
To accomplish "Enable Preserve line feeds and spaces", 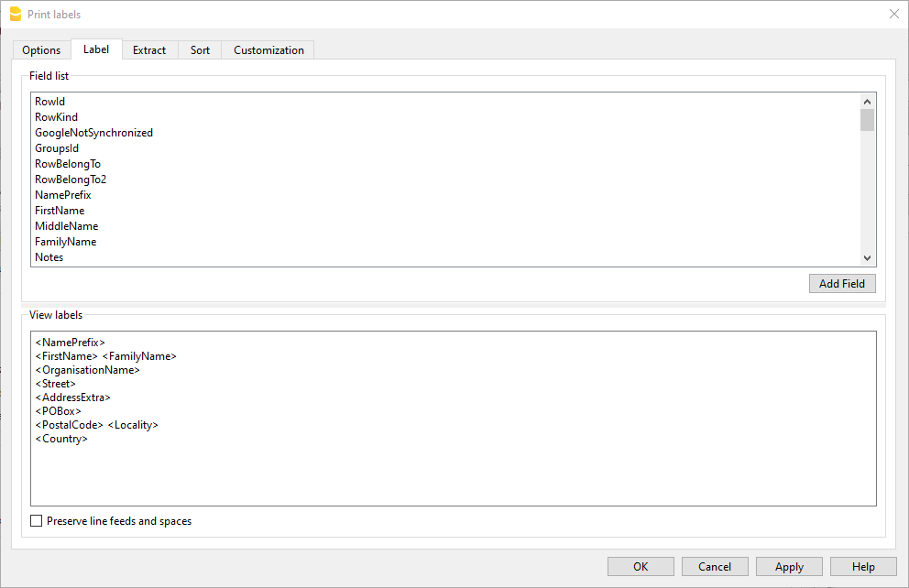I will click(37, 521).
